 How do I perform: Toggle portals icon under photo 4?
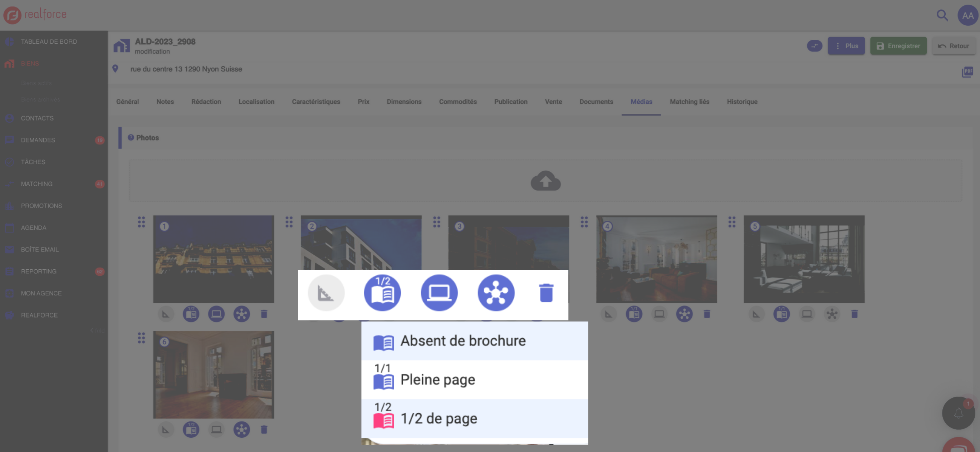point(684,315)
